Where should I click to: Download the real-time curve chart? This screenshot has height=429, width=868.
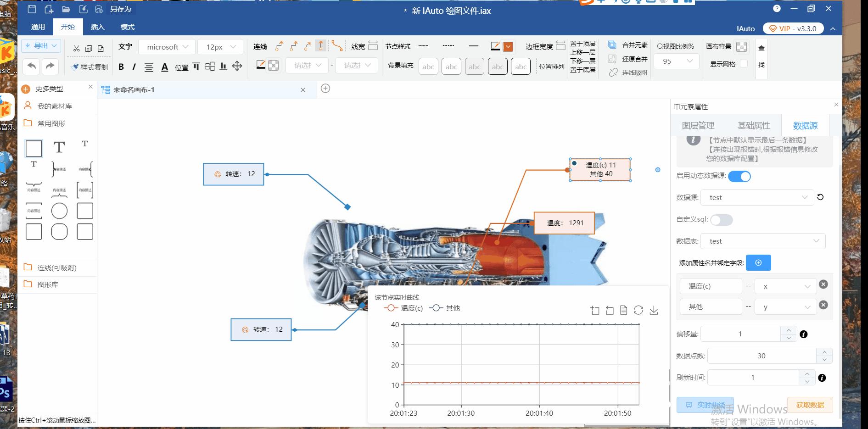click(x=654, y=311)
